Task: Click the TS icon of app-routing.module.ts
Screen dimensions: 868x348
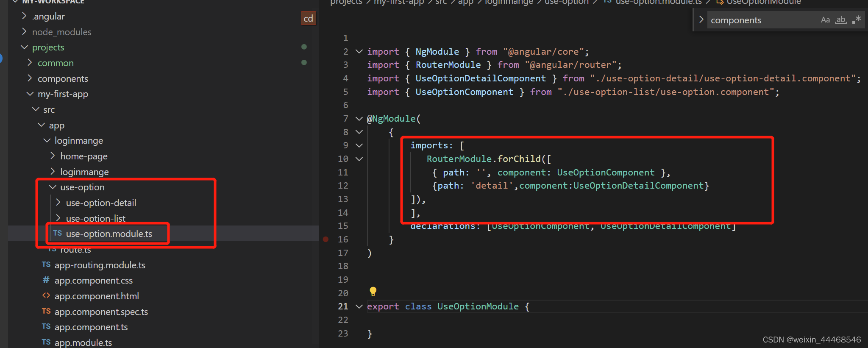Action: (x=46, y=264)
